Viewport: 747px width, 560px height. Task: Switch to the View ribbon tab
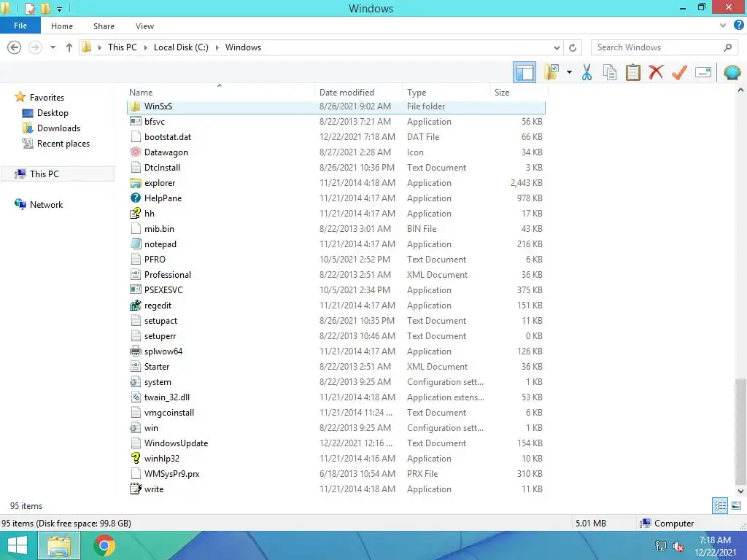[144, 26]
